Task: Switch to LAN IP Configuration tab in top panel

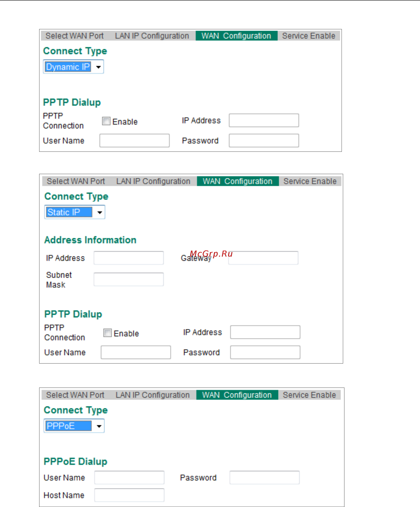Action: 152,36
